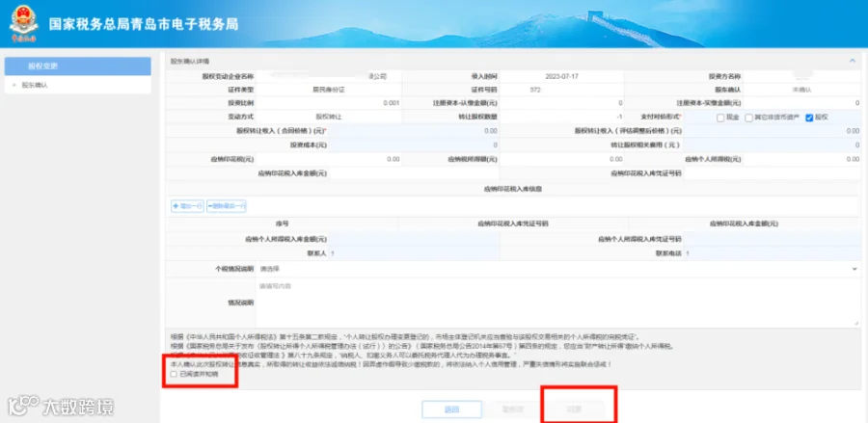Image resolution: width=868 pixels, height=423 pixels.
Task: Click the 应纳个人所得税入库凭证号码 field
Action: click(773, 239)
